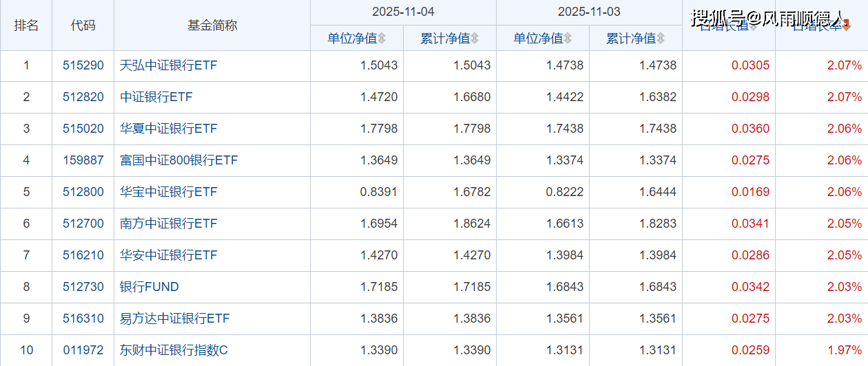Open fund code 512820 link
The height and width of the screenshot is (366, 868).
pos(83,97)
